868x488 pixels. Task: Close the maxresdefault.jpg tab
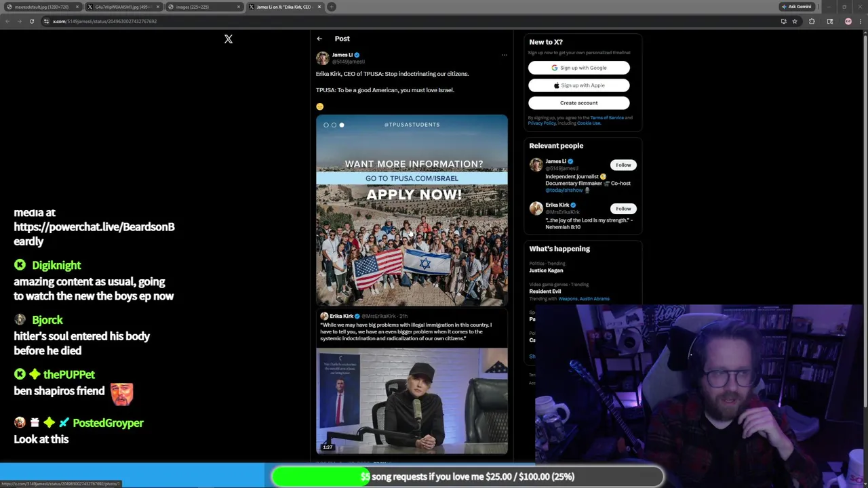[x=77, y=7]
